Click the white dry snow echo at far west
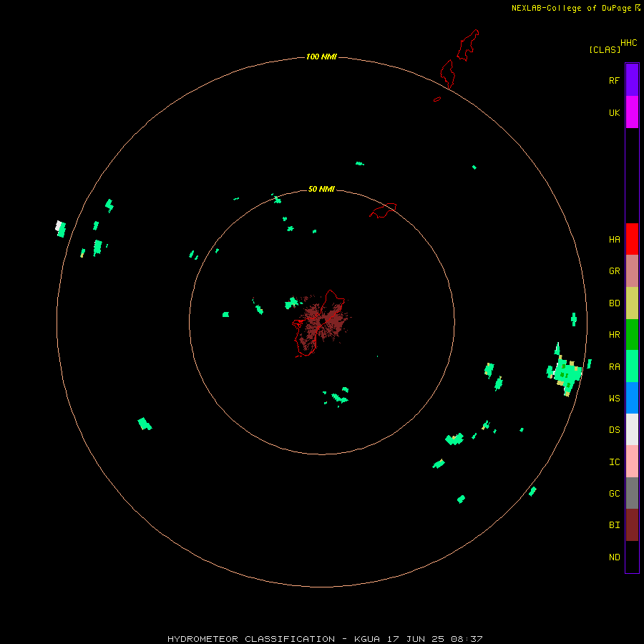The height and width of the screenshot is (644, 644). (x=59, y=225)
